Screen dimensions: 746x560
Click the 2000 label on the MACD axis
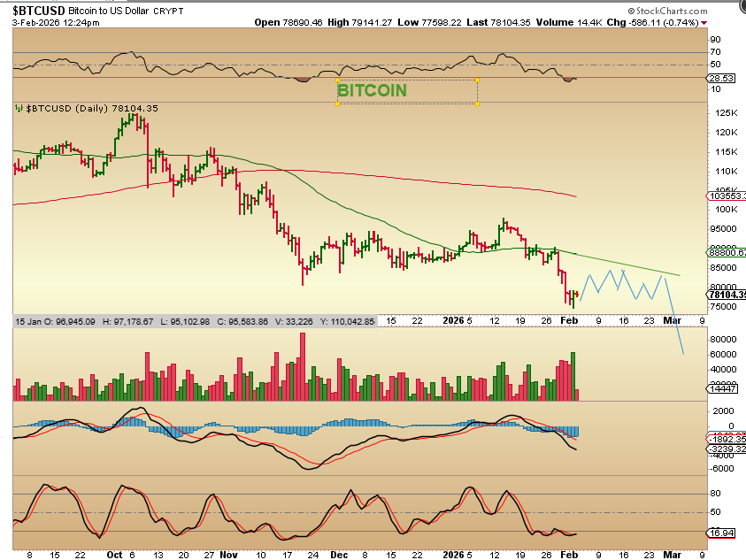click(724, 411)
